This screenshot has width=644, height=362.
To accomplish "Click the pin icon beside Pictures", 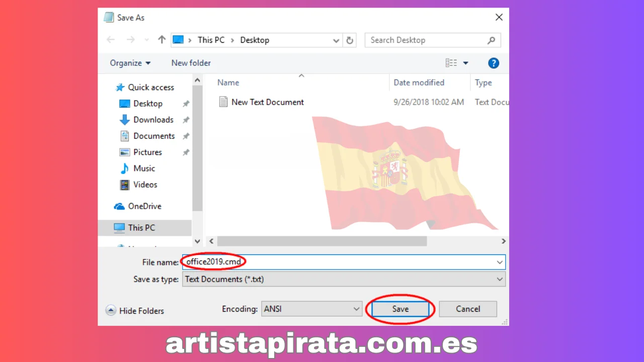I will pyautogui.click(x=186, y=152).
